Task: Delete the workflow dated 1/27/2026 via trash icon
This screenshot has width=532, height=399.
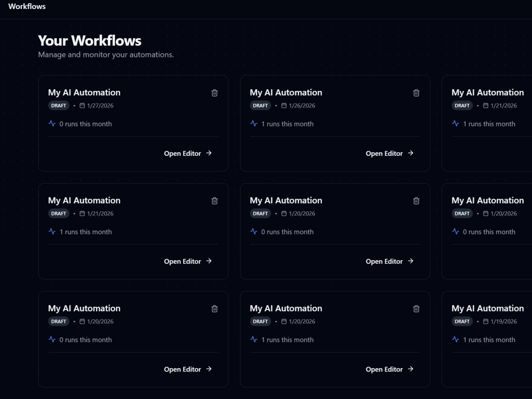Action: pos(214,93)
